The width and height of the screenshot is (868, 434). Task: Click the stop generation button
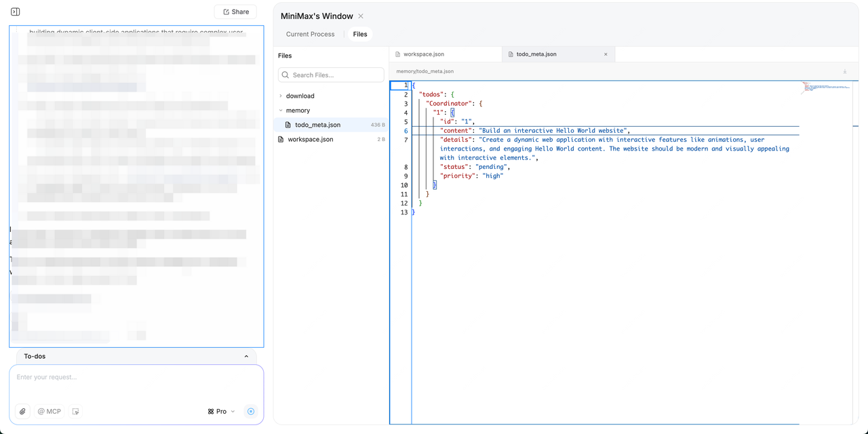251,412
